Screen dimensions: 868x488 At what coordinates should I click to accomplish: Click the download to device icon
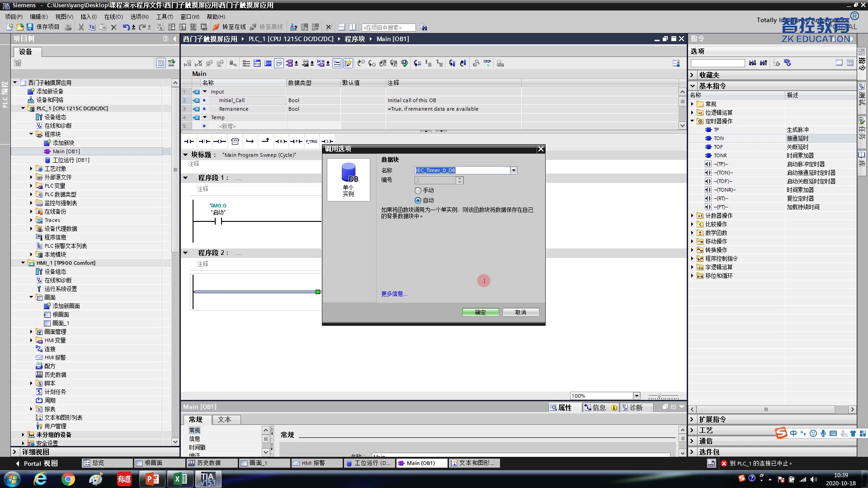(172, 27)
